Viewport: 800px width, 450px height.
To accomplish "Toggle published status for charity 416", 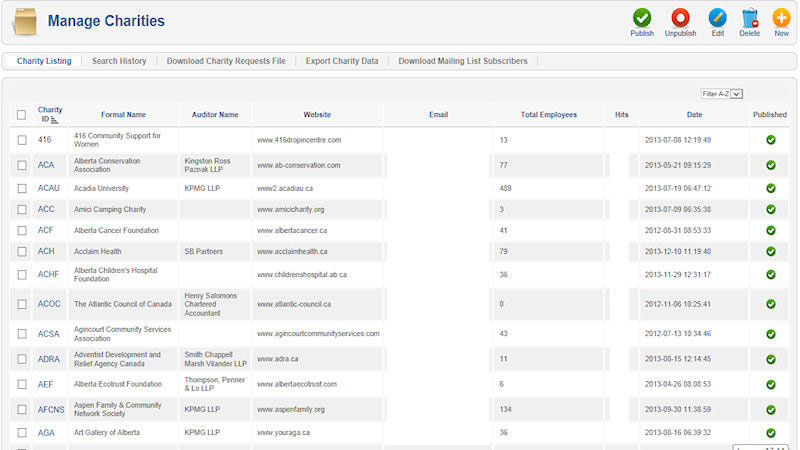I will [x=770, y=140].
